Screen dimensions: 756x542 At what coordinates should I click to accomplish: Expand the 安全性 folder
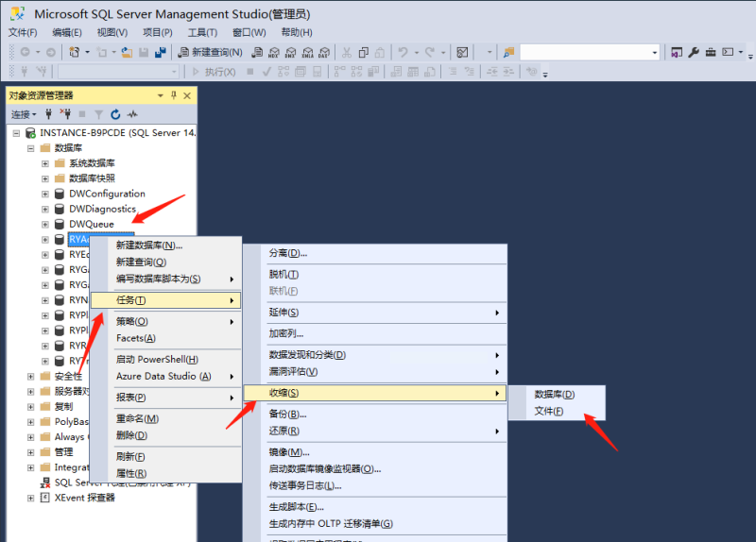click(x=31, y=377)
